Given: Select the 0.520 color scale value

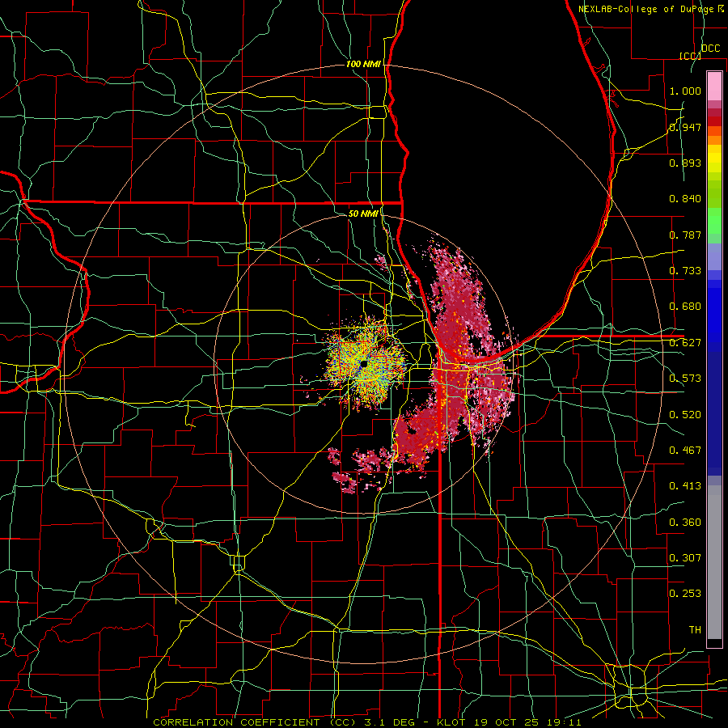Looking at the screenshot, I should coord(685,415).
